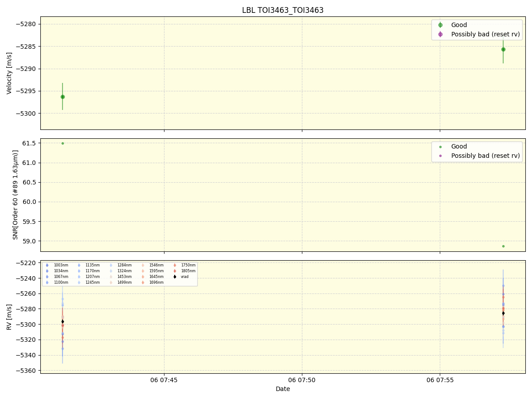Click the 1135nm legend marker
This screenshot has width=532, height=399.
tap(79, 265)
